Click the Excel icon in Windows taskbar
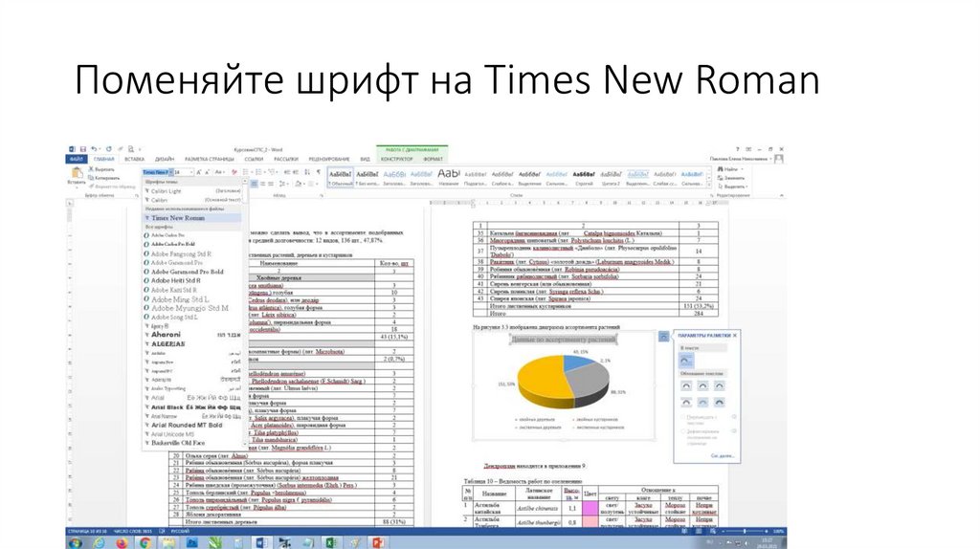980x549 pixels. pyautogui.click(x=331, y=542)
